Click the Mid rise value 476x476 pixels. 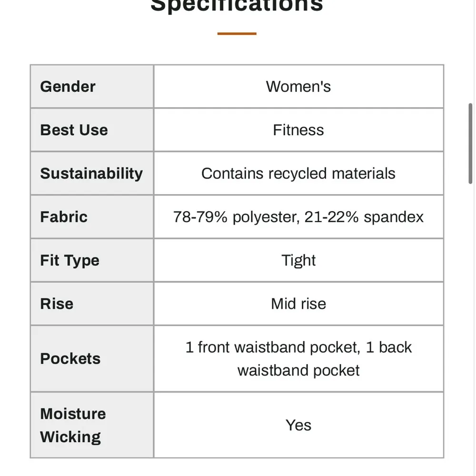pyautogui.click(x=298, y=304)
